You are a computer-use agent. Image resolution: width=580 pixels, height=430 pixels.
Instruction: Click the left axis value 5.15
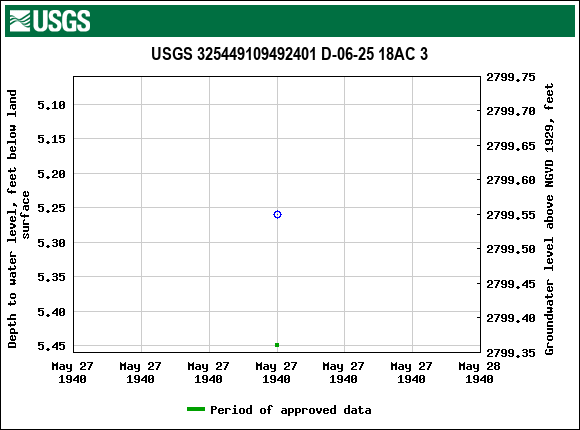(x=51, y=139)
